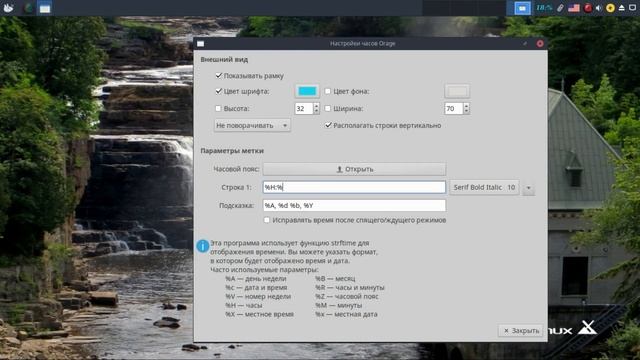Open the applications menu in the top-left panel

8,7
